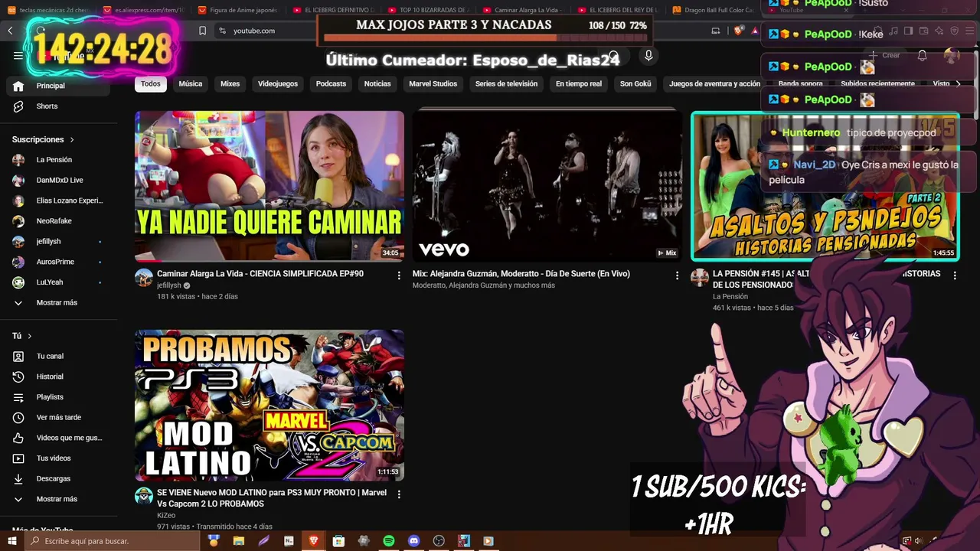
Task: Open Shorts icon in sidebar
Action: [18, 106]
